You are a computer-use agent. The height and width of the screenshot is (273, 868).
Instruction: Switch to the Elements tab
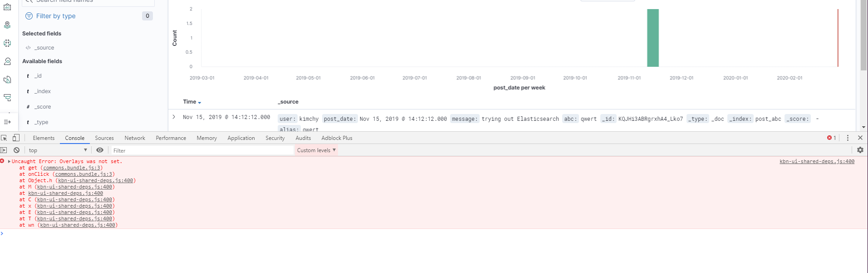pyautogui.click(x=44, y=138)
